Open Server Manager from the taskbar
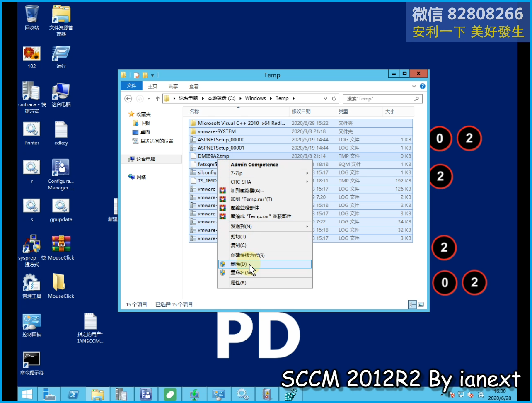Screen dimensions: 532x403 pyautogui.click(x=49, y=394)
